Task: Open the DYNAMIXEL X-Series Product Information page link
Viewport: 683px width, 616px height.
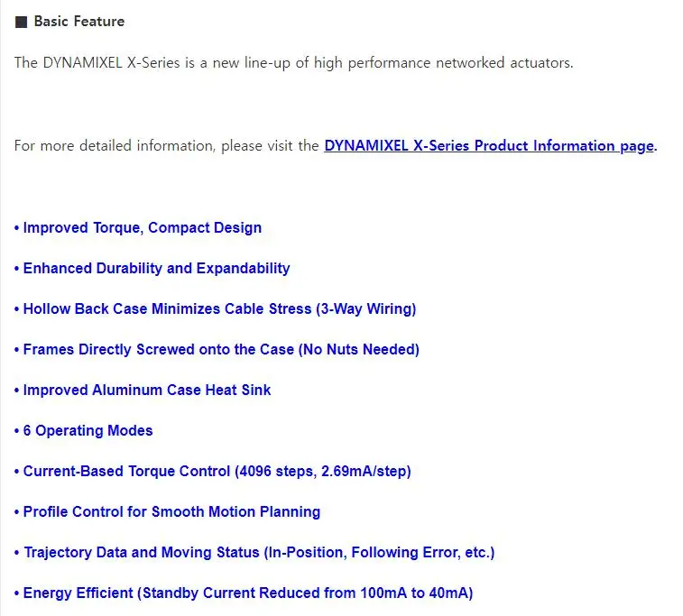Action: click(x=489, y=146)
